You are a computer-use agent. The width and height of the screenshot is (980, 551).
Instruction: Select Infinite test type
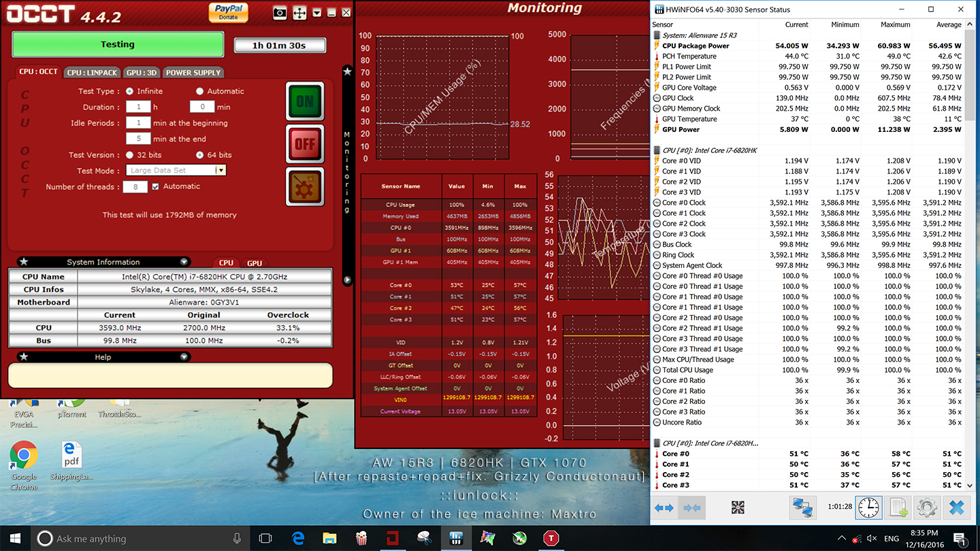[x=129, y=91]
